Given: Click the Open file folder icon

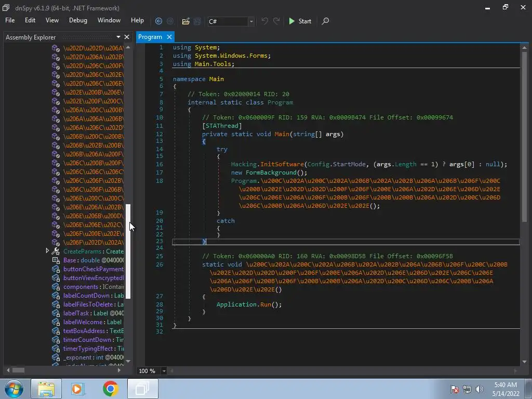Looking at the screenshot, I should click(x=185, y=21).
